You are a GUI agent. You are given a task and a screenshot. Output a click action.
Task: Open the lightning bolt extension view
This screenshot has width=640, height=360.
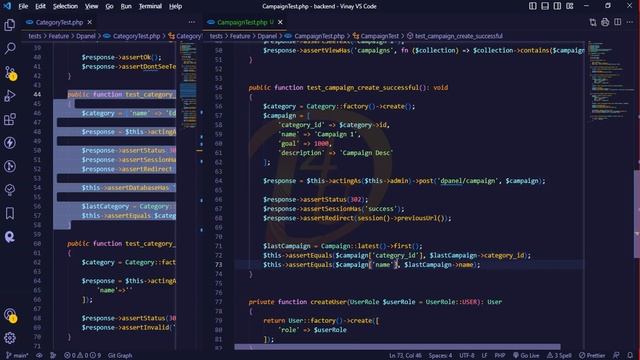pos(10,143)
